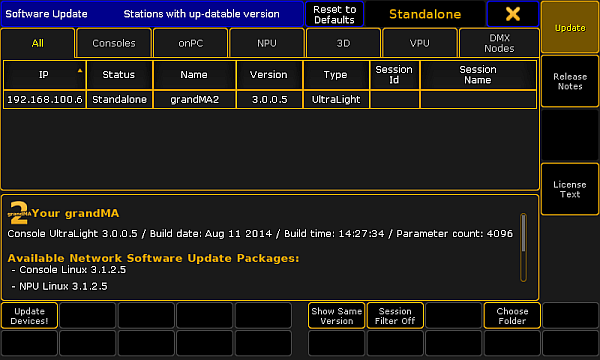Show the DMX Nodes tab
Viewport: 600px width, 360px height.
(499, 43)
